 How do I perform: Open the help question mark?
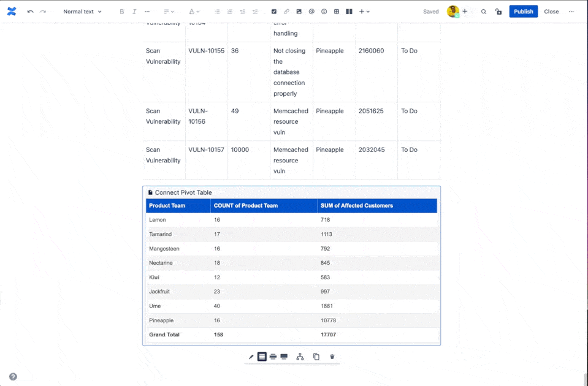coord(13,377)
